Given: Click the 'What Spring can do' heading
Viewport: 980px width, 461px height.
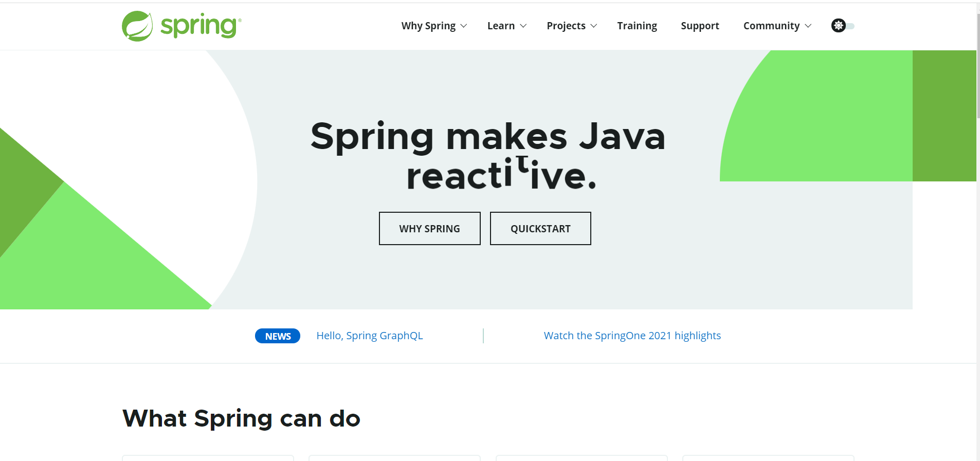Looking at the screenshot, I should pos(241,418).
